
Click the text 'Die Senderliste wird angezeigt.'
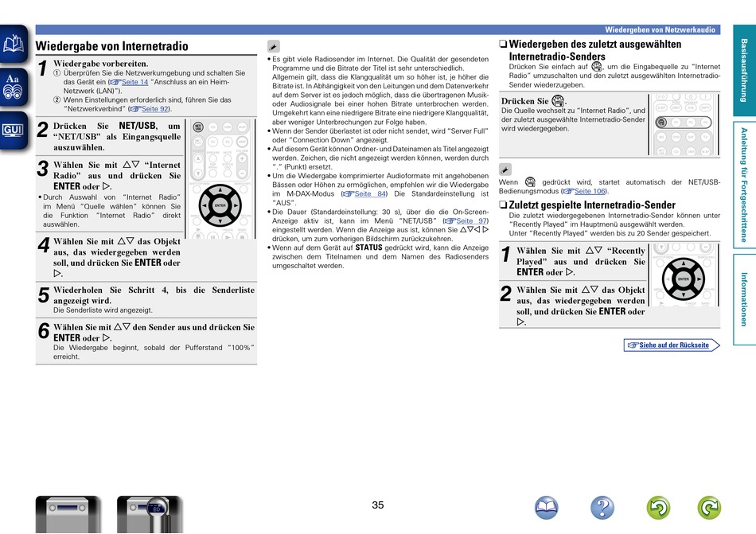click(x=103, y=310)
